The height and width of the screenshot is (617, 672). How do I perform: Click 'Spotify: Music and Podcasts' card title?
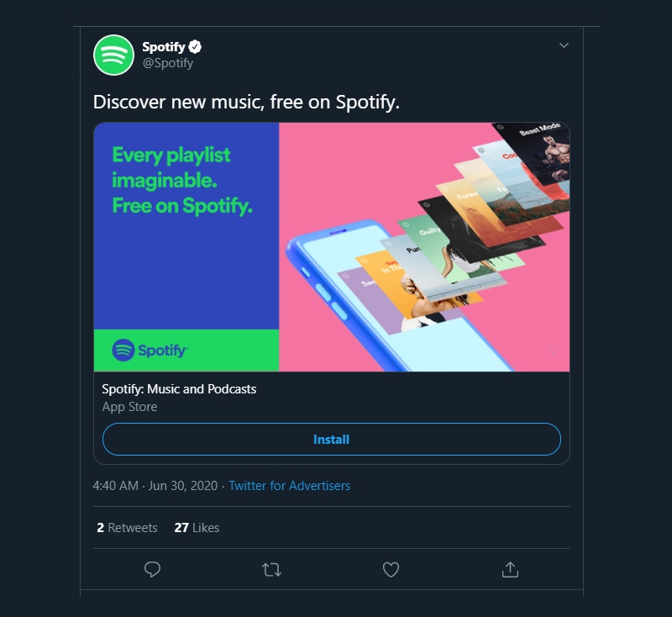tap(179, 389)
